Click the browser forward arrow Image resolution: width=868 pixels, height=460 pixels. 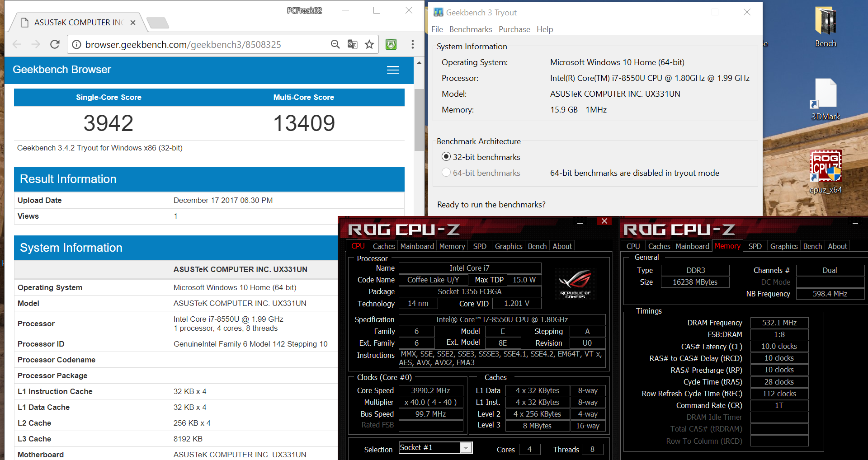coord(36,44)
